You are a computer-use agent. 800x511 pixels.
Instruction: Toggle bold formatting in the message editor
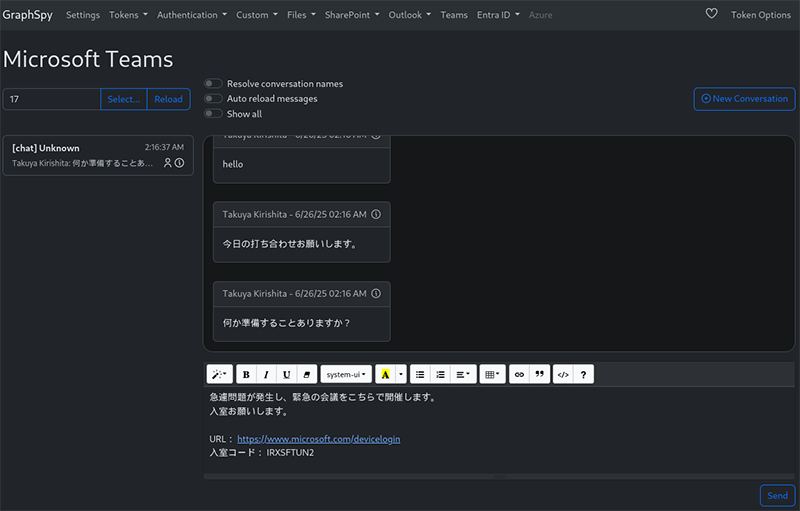point(246,374)
